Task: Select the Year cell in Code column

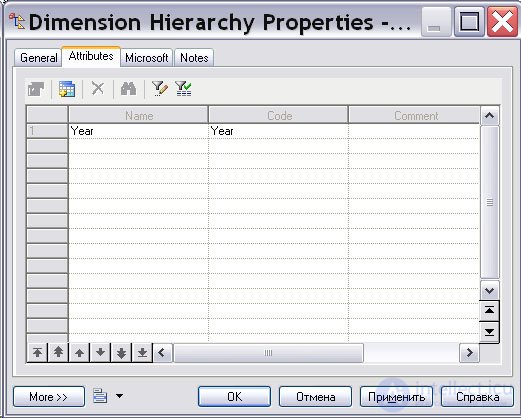Action: coord(278,131)
